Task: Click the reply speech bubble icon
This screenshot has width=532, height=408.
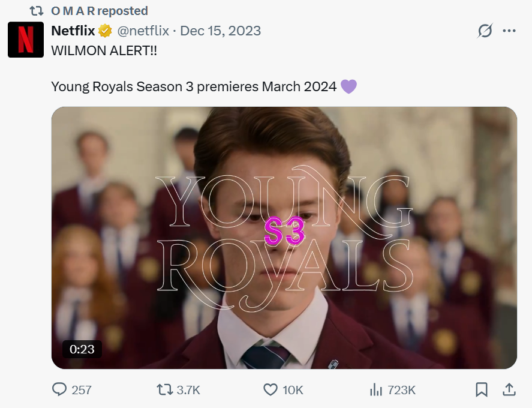Action: [59, 390]
